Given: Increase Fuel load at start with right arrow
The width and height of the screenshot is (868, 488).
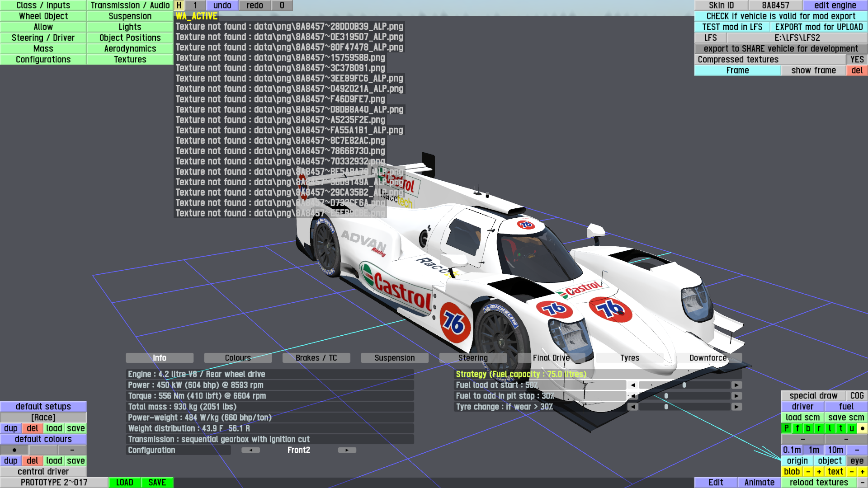Looking at the screenshot, I should 736,385.
